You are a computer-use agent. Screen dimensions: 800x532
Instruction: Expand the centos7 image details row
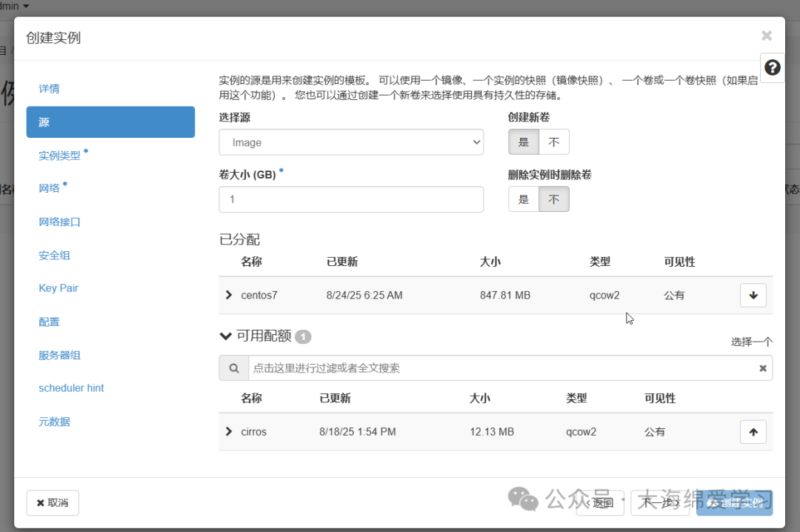click(x=228, y=295)
